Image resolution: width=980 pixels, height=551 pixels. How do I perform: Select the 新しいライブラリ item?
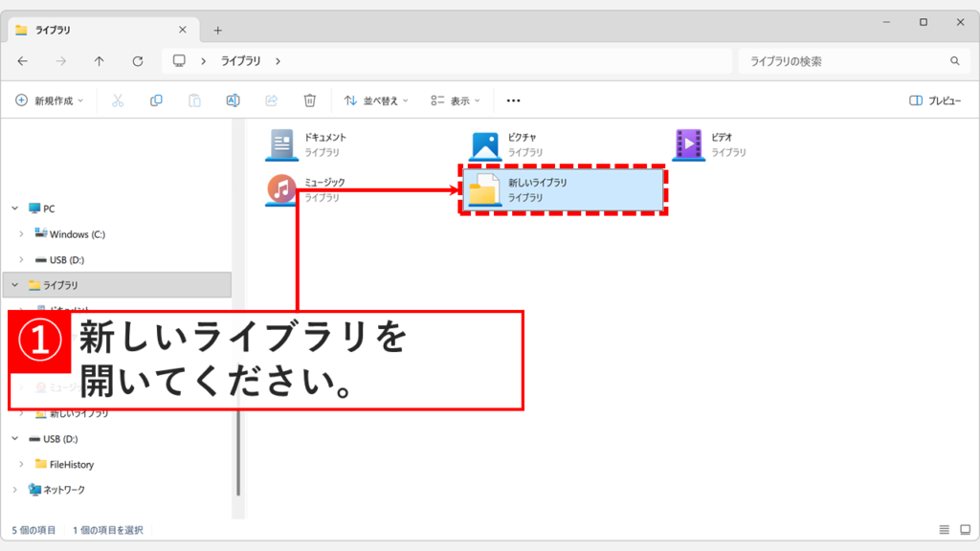click(563, 190)
